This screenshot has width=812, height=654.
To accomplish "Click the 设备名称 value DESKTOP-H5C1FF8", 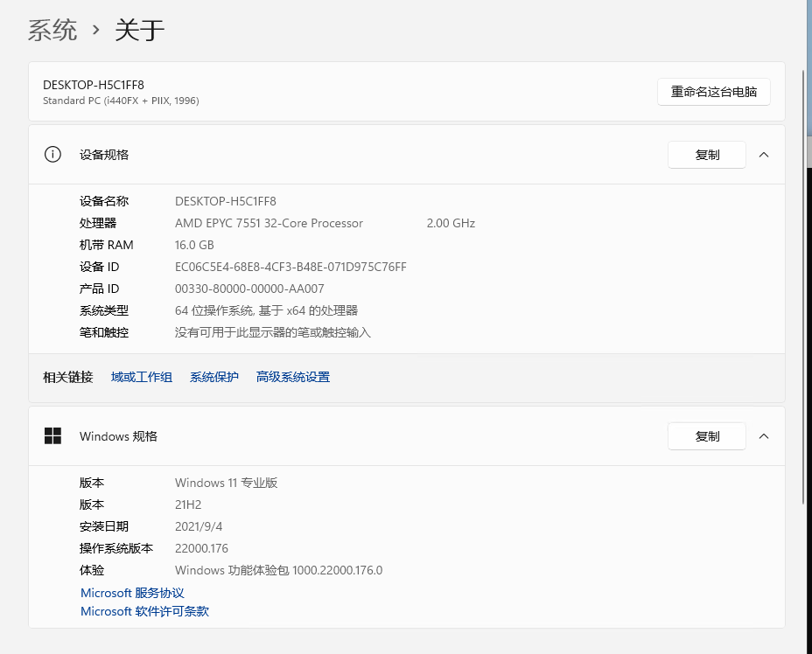I will pyautogui.click(x=225, y=201).
